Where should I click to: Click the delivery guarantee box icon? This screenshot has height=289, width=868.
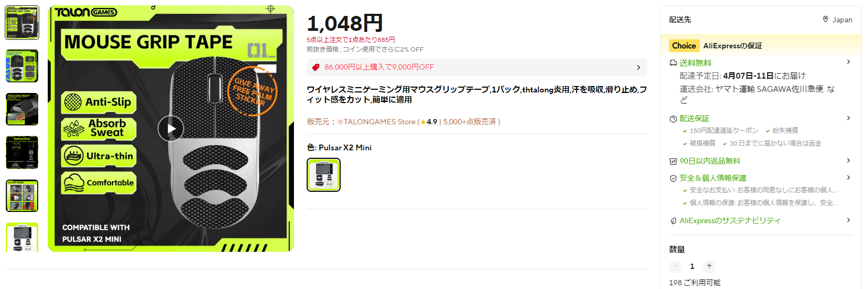tap(673, 118)
